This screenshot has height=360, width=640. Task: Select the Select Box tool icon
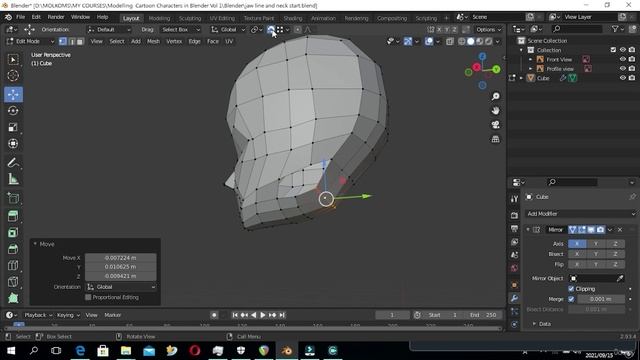pos(13,60)
